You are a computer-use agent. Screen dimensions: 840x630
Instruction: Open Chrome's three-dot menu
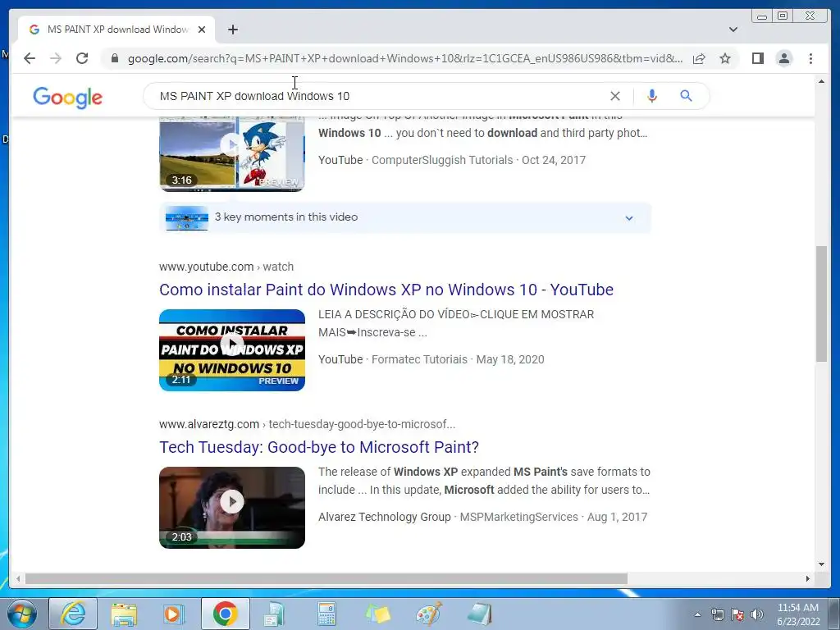click(810, 58)
